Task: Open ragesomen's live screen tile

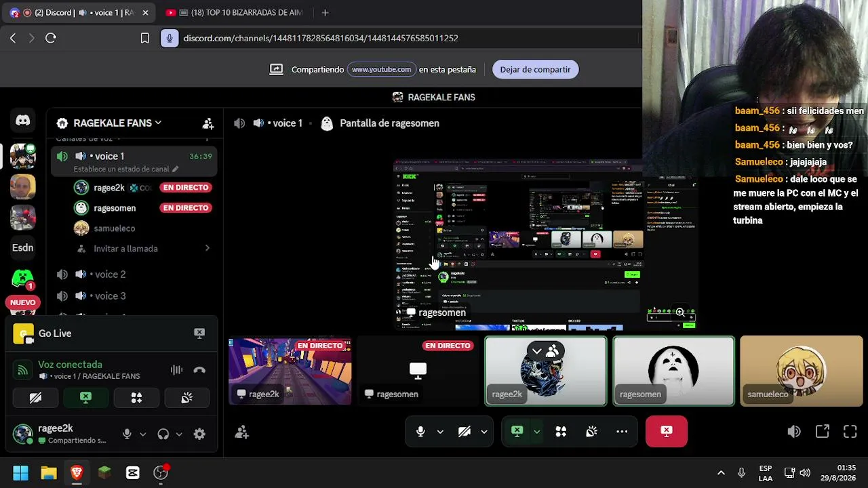Action: point(418,371)
